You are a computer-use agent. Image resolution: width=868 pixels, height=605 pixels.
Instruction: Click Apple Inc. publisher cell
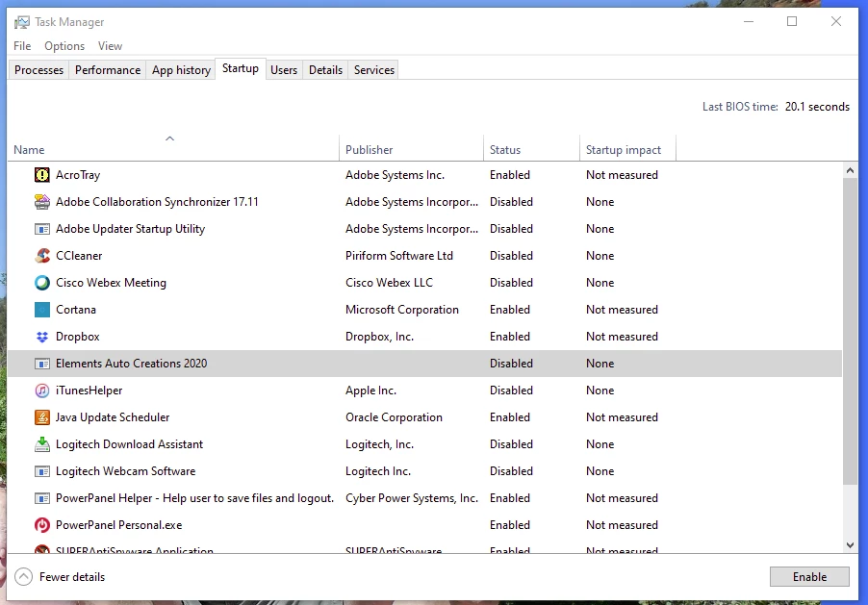(370, 391)
